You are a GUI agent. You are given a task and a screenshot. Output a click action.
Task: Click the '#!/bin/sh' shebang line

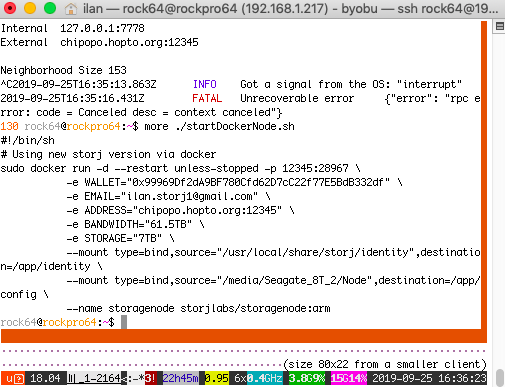28,140
